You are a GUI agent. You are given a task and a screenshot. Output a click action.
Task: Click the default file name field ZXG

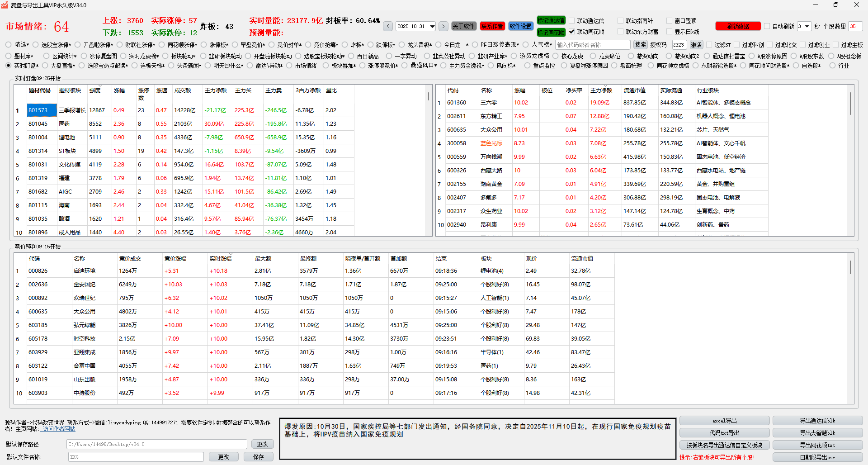(136, 457)
